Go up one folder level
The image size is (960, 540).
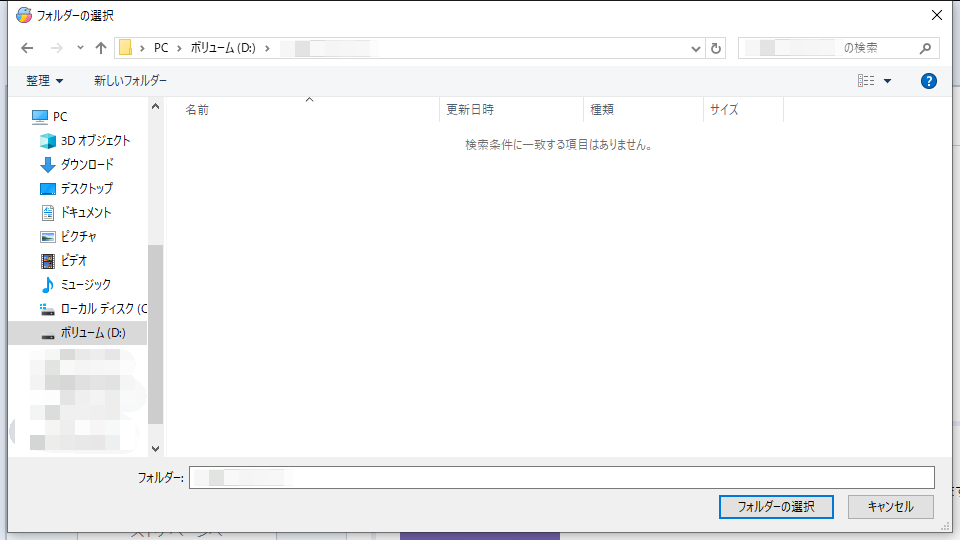click(x=101, y=48)
